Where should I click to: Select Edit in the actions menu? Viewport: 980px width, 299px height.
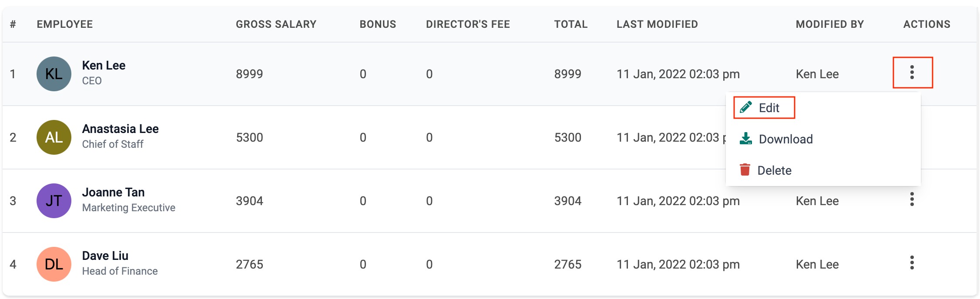764,108
